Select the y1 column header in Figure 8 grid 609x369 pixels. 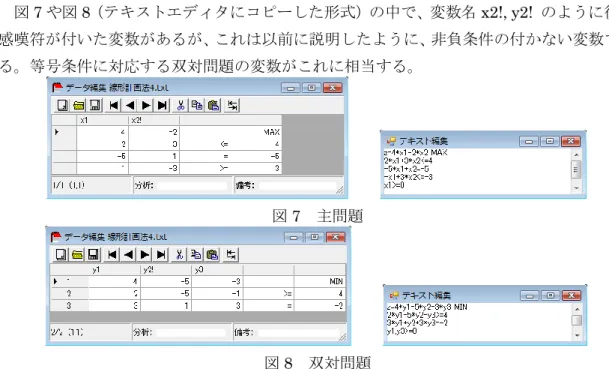115,270
